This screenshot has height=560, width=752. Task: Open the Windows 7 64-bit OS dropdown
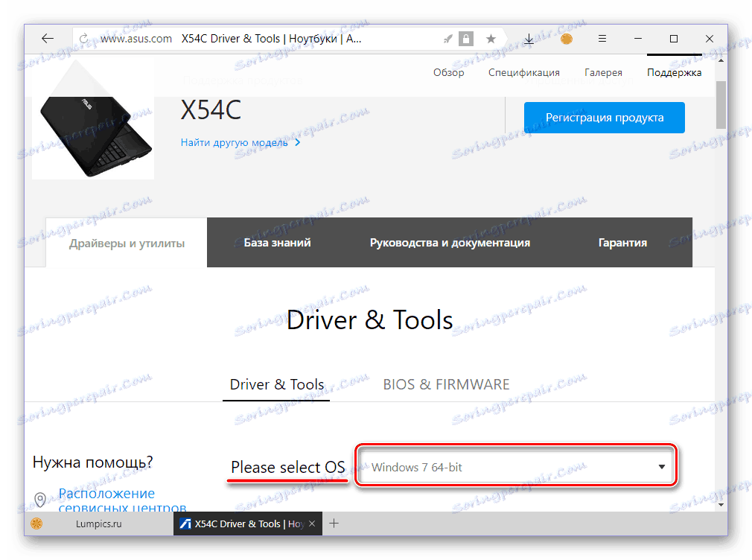[517, 466]
